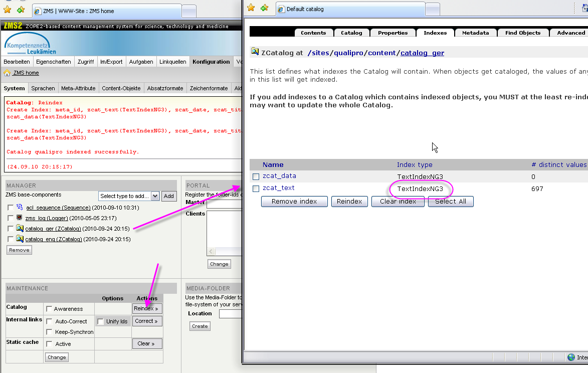Click the Clear » static cache button
The height and width of the screenshot is (373, 588).
(147, 344)
